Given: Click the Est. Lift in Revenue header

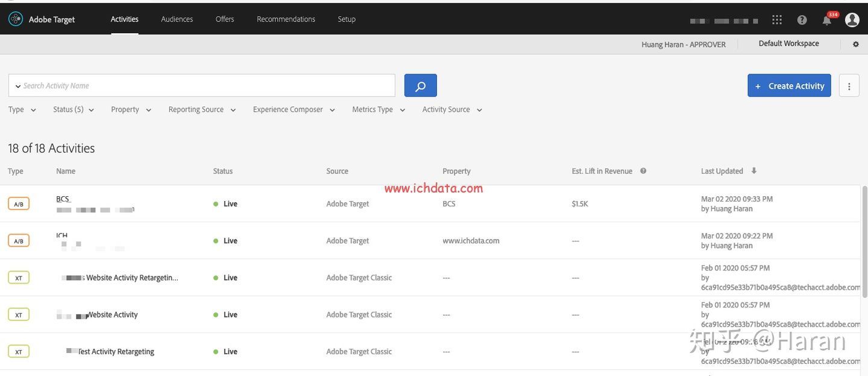Looking at the screenshot, I should pyautogui.click(x=602, y=171).
